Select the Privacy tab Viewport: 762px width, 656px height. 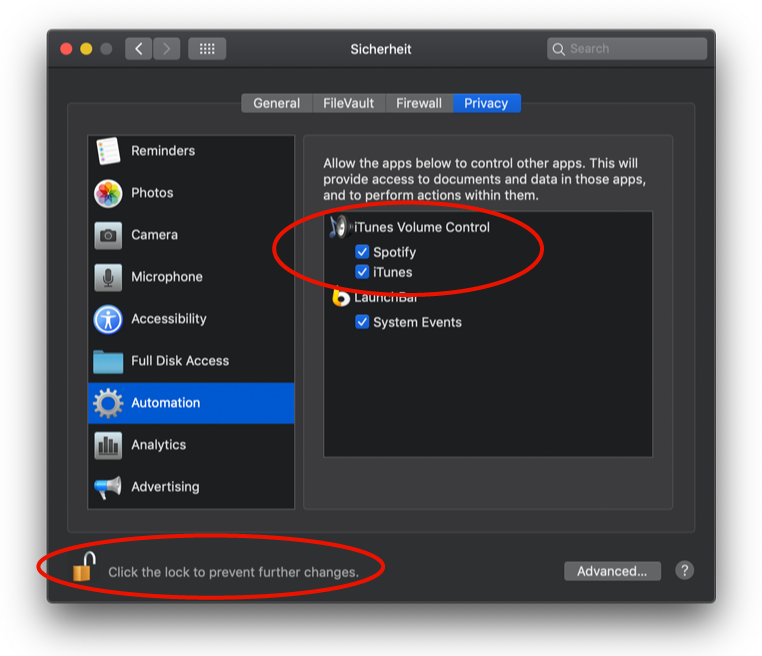tap(486, 103)
